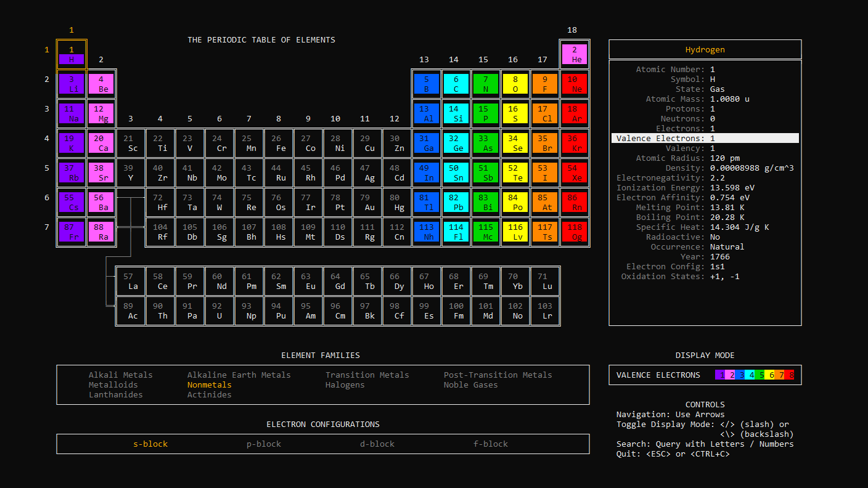Toggle the Transition Metals family filter
The width and height of the screenshot is (868, 488).
pyautogui.click(x=367, y=375)
